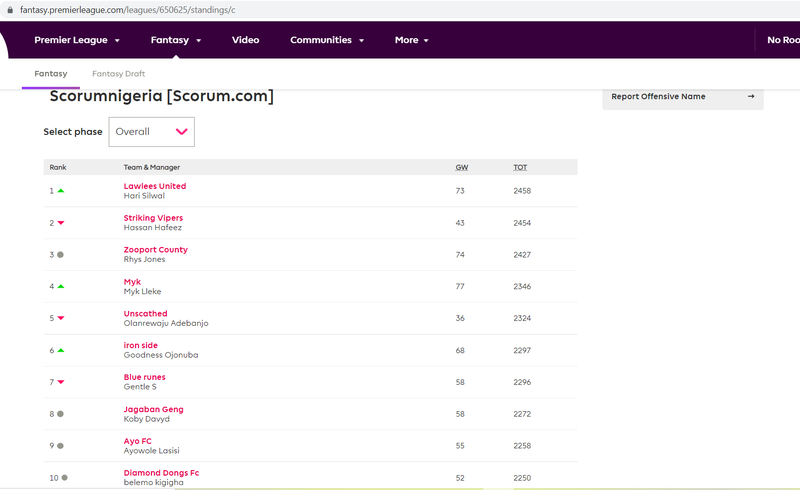Click grey dot indicator beside rank 3
This screenshot has height=490, width=800.
(60, 254)
